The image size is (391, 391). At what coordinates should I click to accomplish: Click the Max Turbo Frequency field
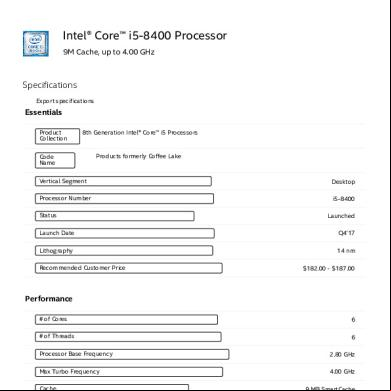tap(129, 372)
